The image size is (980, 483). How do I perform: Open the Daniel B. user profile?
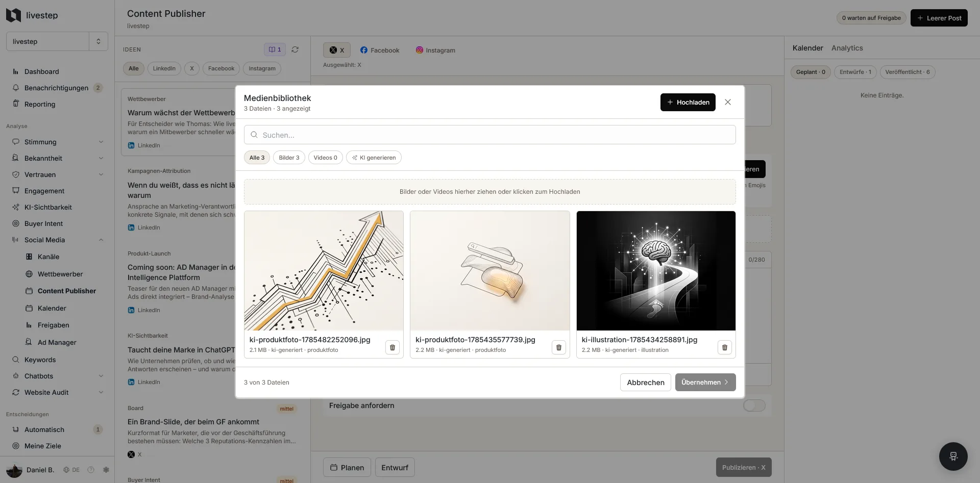pyautogui.click(x=31, y=470)
